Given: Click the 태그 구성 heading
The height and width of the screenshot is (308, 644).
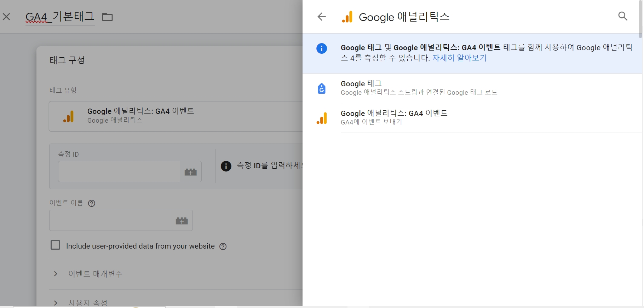Looking at the screenshot, I should pos(67,60).
